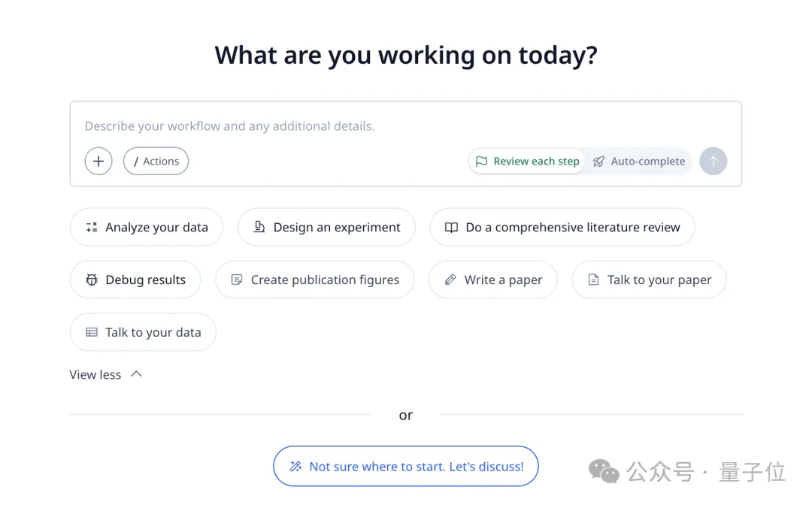Click the document icon for Talk to your paper

(593, 280)
